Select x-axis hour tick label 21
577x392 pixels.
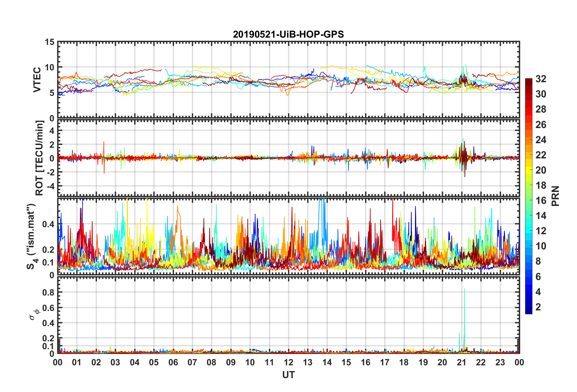click(462, 362)
